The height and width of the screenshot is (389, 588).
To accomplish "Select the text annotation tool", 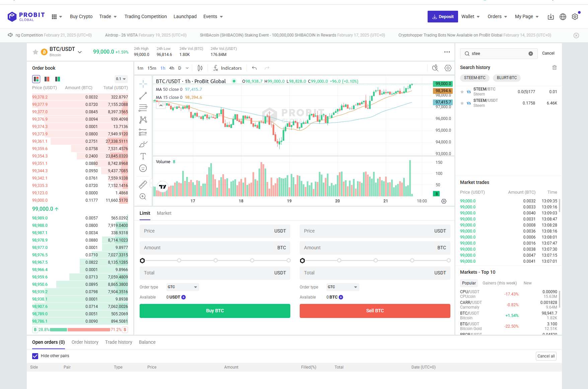I will tap(143, 156).
